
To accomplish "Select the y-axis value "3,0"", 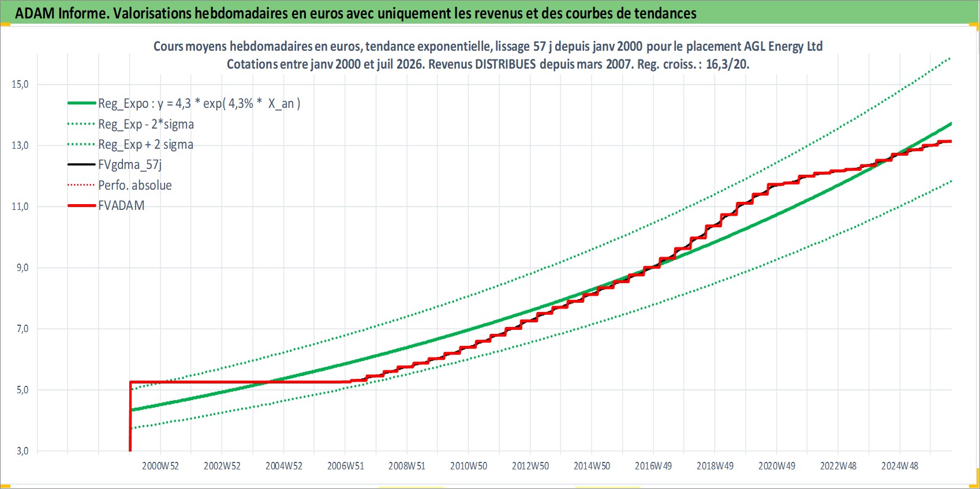I will click(x=23, y=451).
